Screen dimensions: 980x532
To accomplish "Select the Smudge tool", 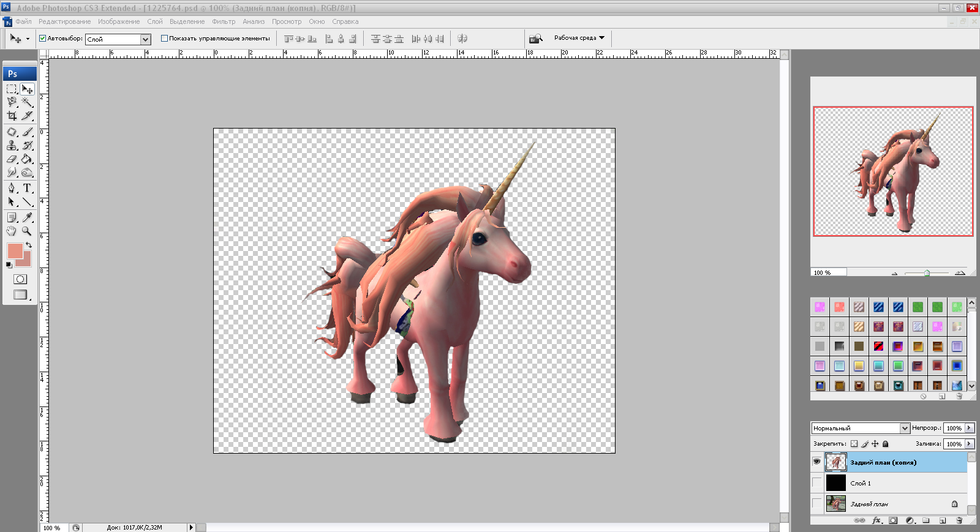I will coord(12,172).
